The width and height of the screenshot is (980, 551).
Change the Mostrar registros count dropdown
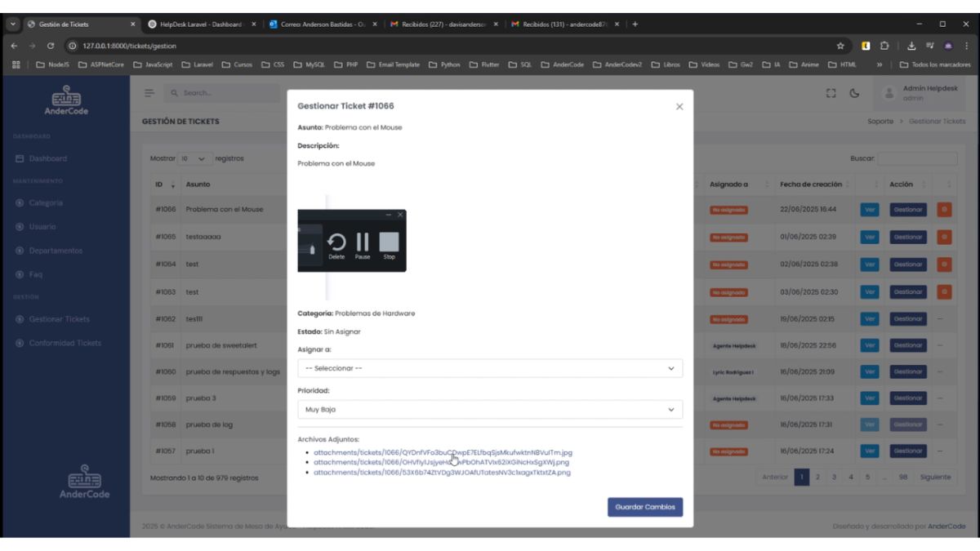tap(194, 158)
